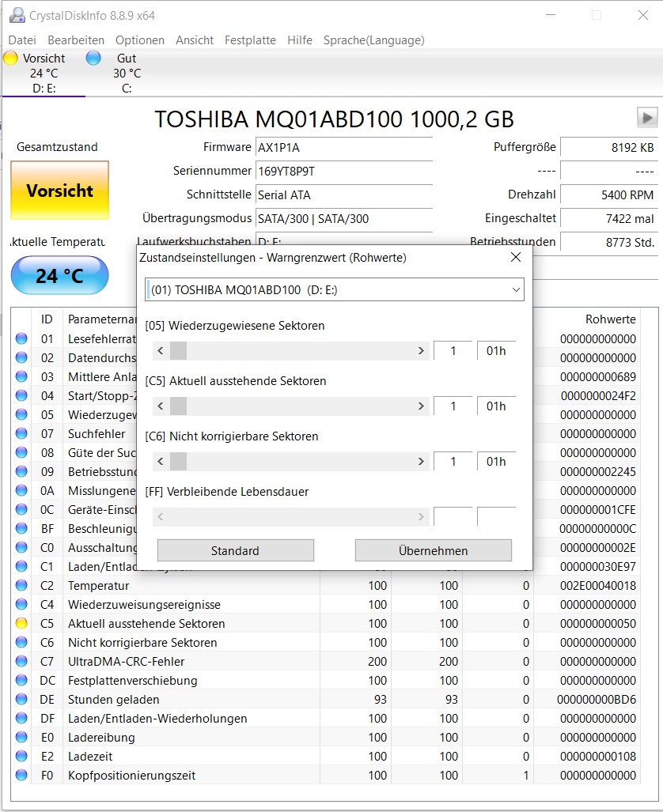Screen dimensions: 663x812
Task: Click the next disk arrow icon
Action: point(647,118)
